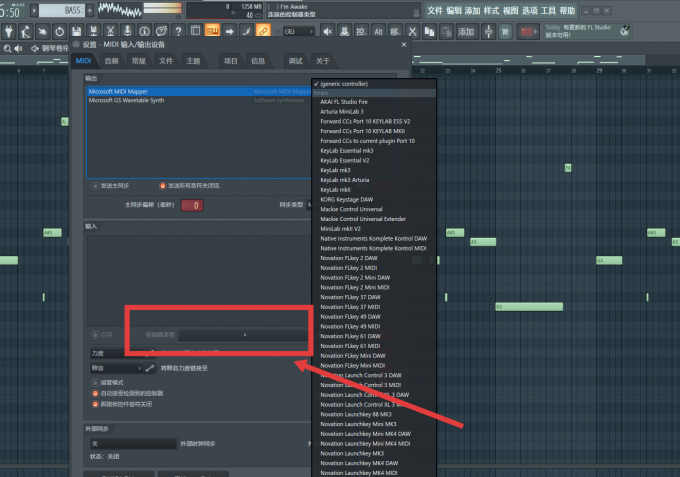
Task: Click the orange link chain icon
Action: click(263, 31)
